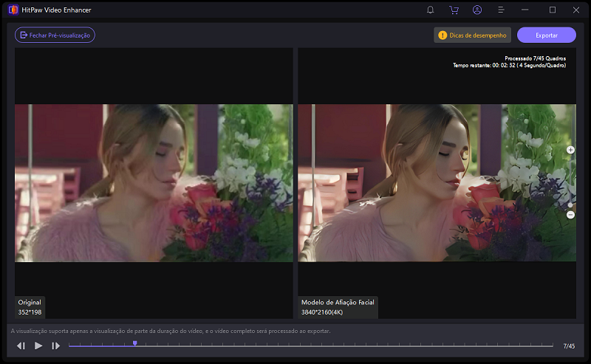Open the user account profile
Screen dimensions: 591x364
point(477,10)
